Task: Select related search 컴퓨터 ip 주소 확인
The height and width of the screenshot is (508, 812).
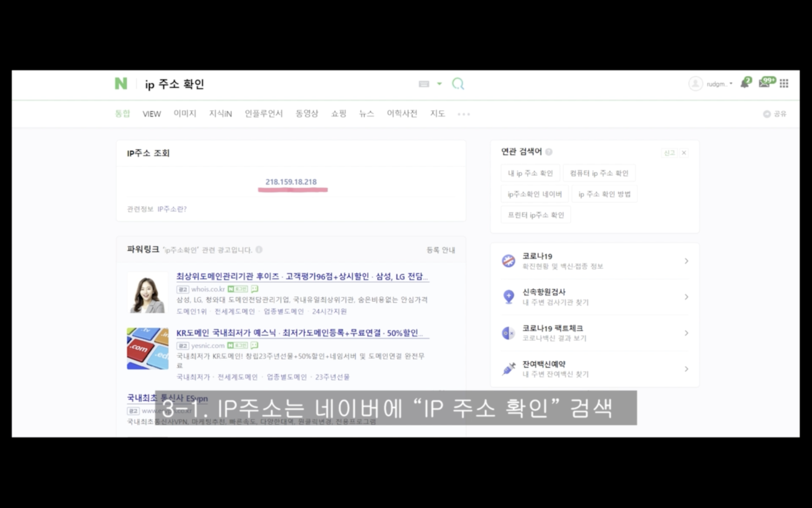Action: (x=599, y=173)
